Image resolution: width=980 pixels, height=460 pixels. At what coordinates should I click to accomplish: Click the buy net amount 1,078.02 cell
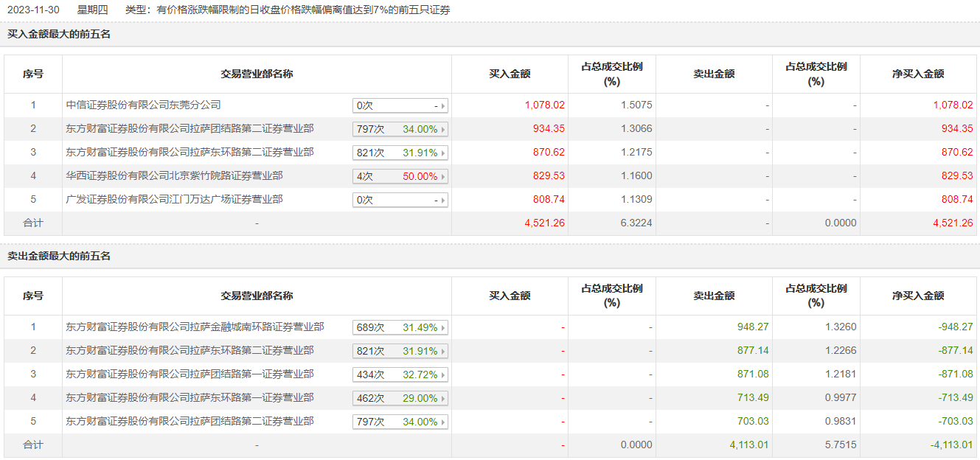(x=953, y=105)
